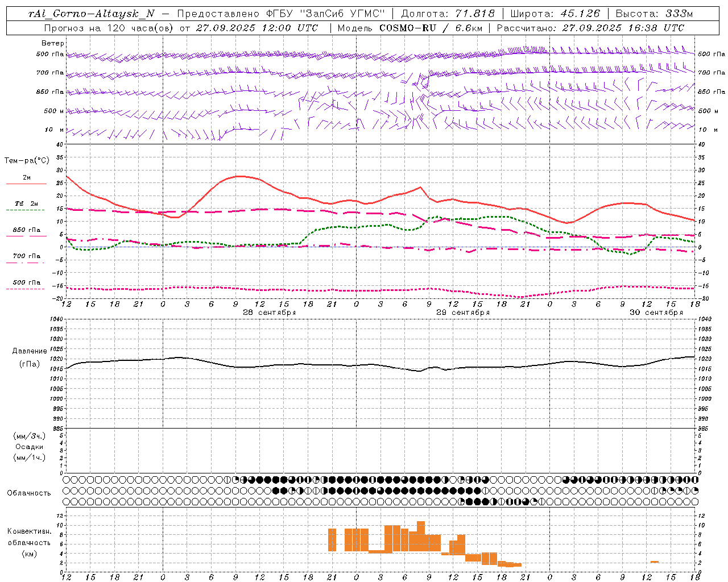Click the Модель COSMO-RU / 6.6км label

409,28
